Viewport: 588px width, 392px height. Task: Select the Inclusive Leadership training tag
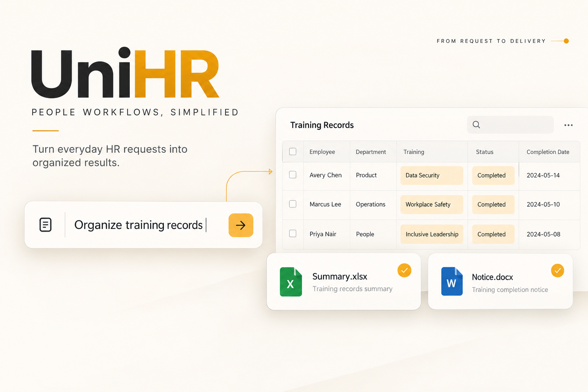[x=432, y=234]
